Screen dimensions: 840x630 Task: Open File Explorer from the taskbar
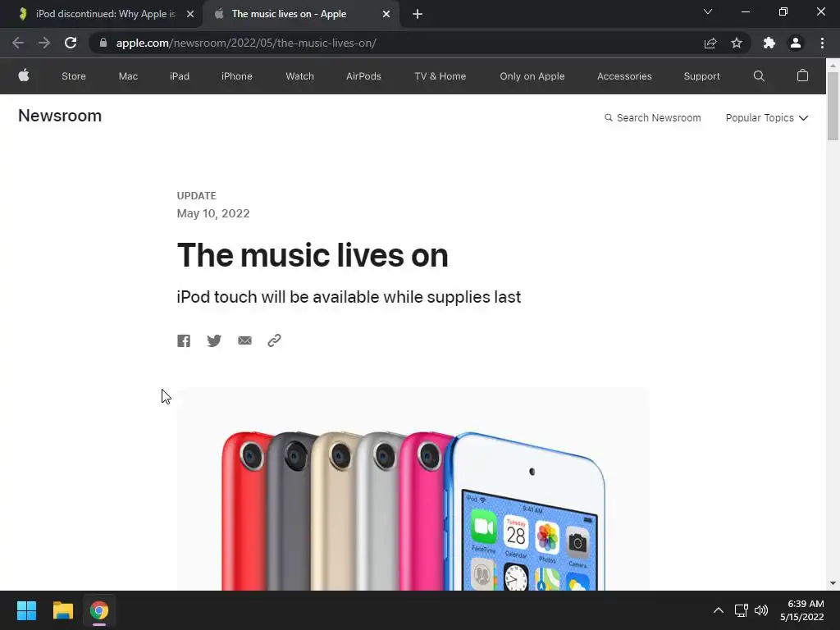tap(62, 610)
